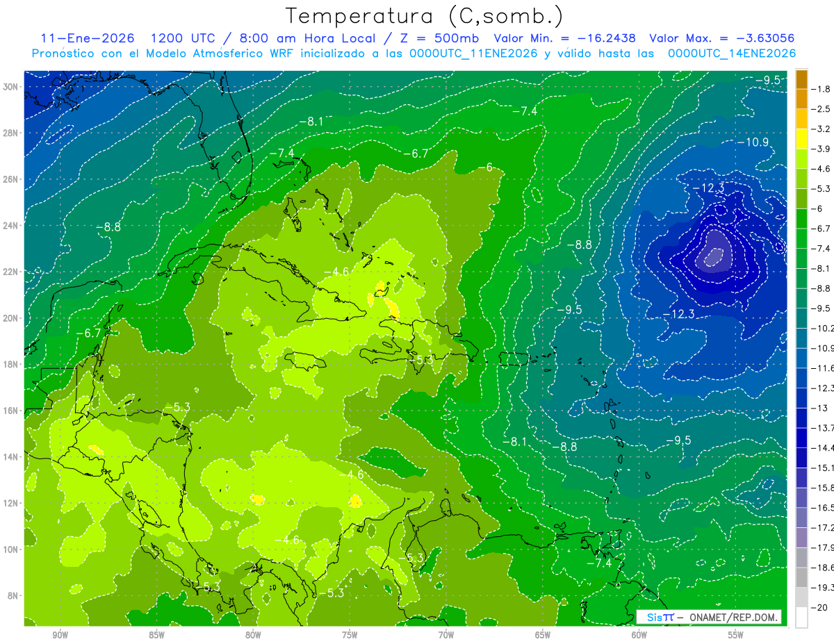Click the white swatch at the colorbar bottom
Screen dimensions: 834x644
click(x=801, y=618)
